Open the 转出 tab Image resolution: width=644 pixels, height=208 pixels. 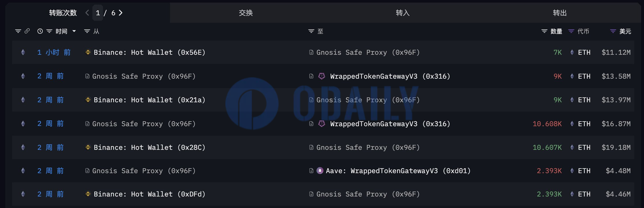click(560, 13)
